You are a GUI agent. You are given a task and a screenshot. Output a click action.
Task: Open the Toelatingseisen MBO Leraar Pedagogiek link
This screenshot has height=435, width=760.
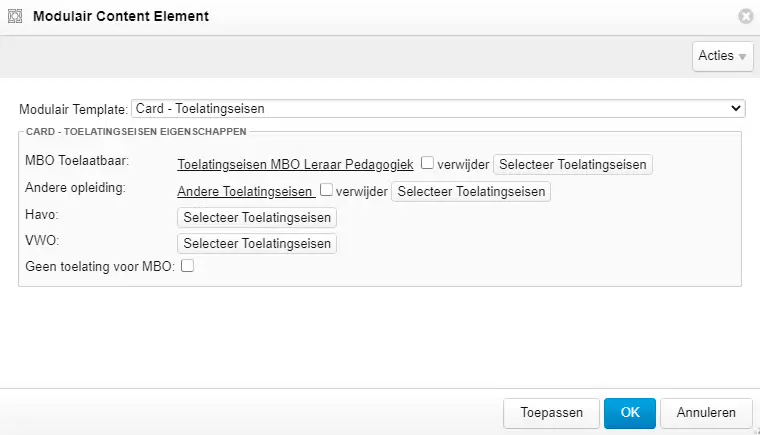295,164
